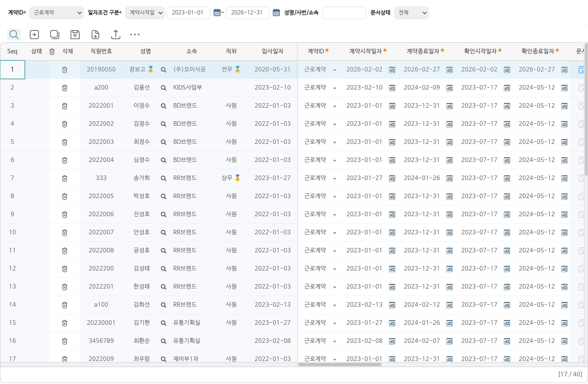
Task: Click the download file toolbar icon
Action: pos(95,35)
